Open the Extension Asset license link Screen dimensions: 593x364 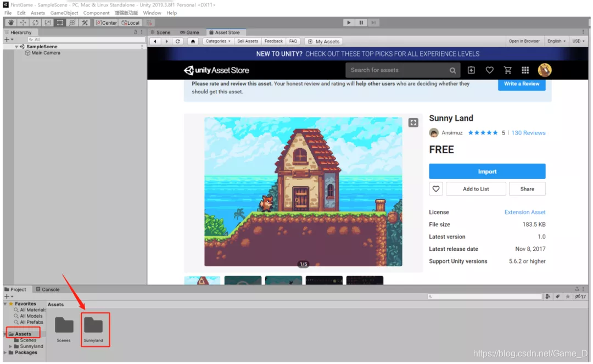pos(525,213)
